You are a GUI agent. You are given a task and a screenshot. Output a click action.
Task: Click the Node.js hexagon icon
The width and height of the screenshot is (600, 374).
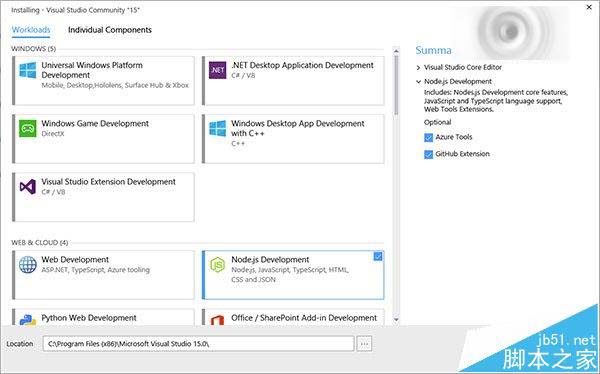click(x=217, y=265)
